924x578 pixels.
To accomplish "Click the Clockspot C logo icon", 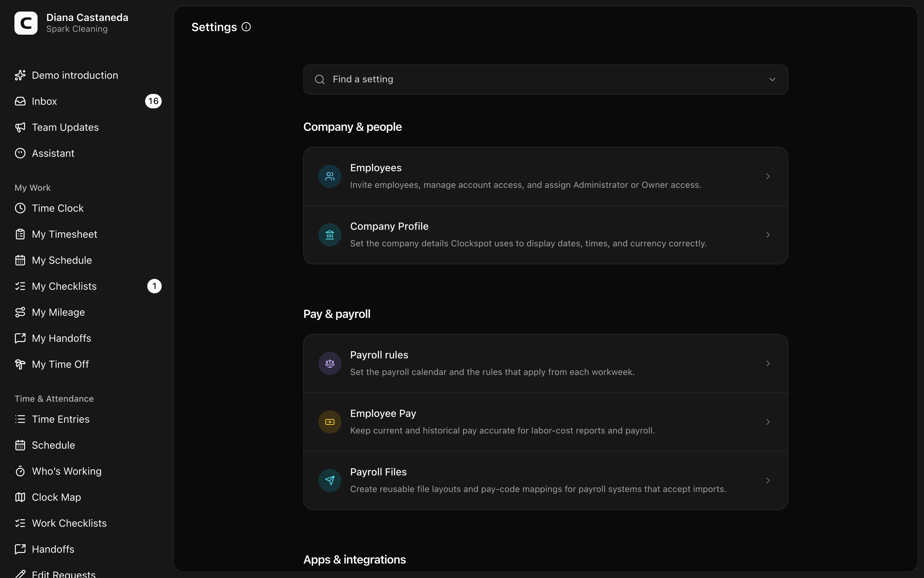I will tap(26, 23).
